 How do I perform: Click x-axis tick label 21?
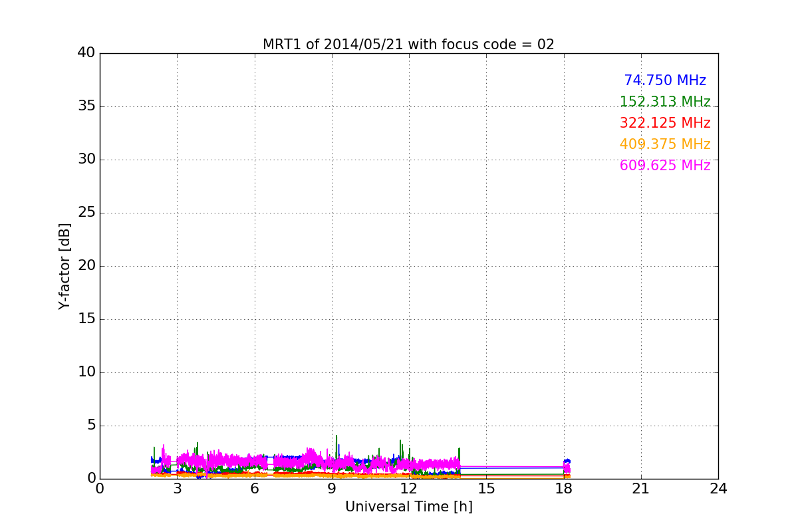[x=641, y=489]
